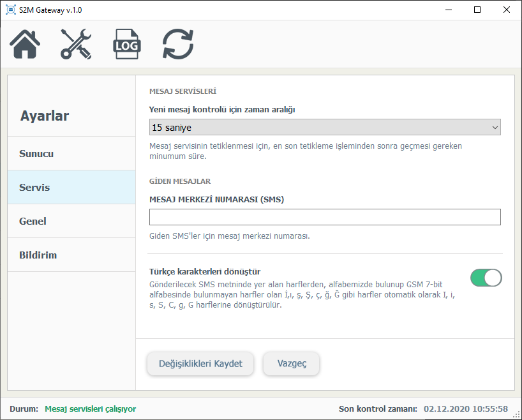522x420 pixels.
Task: Click the Ayarlar sidebar heading
Action: tap(45, 116)
